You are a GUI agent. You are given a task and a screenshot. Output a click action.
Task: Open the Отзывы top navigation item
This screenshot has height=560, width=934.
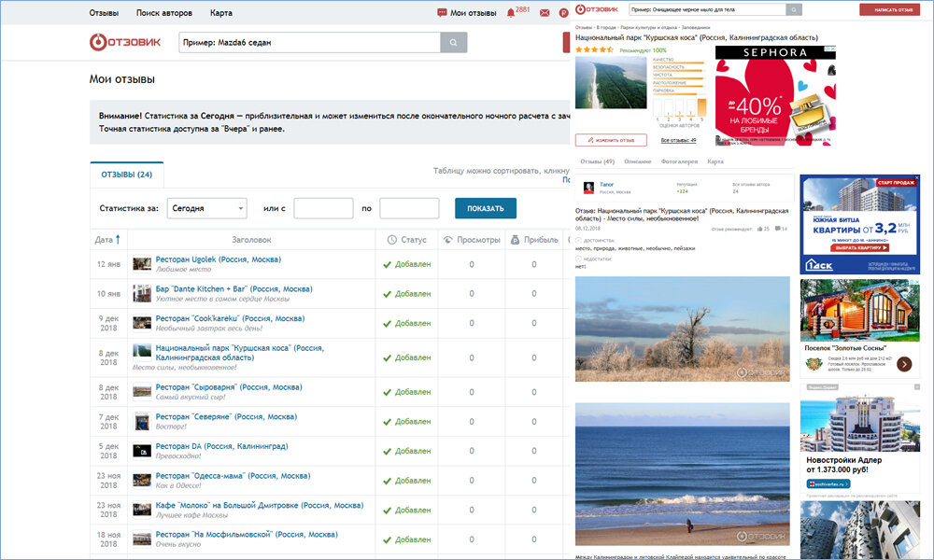point(104,13)
